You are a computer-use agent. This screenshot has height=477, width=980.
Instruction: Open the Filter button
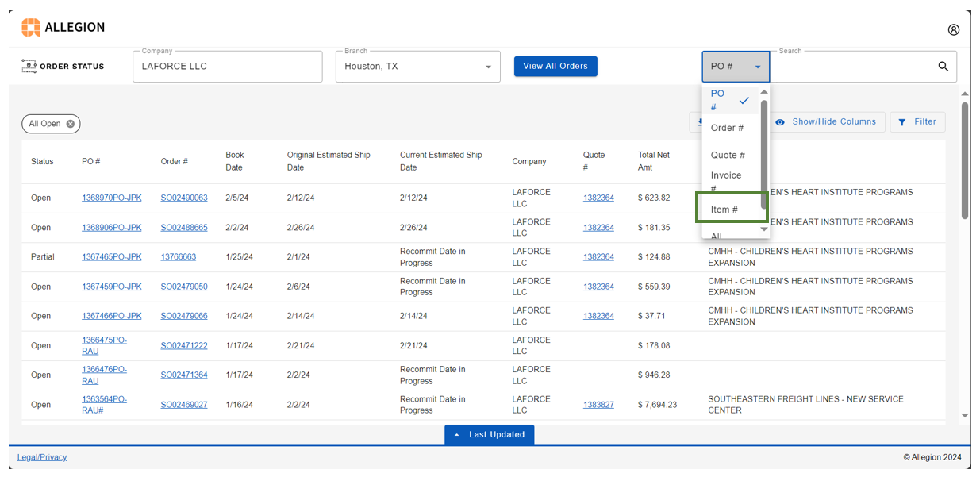917,122
